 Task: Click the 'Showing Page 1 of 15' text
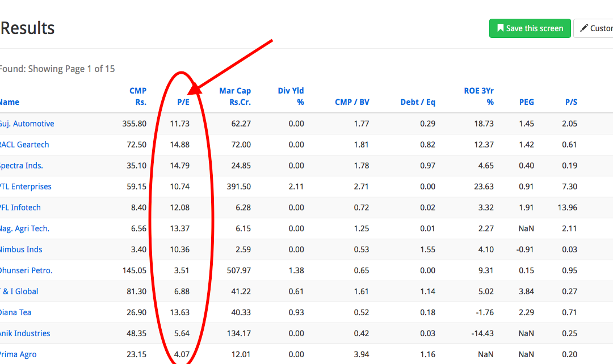[x=72, y=69]
